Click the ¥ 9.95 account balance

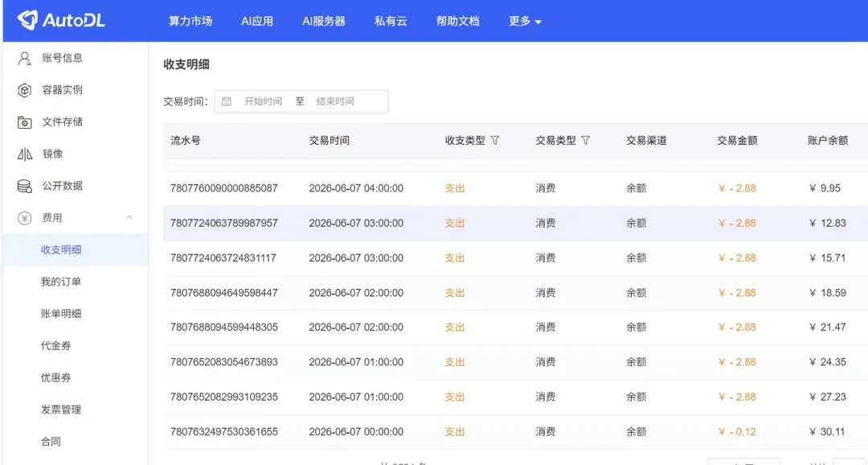(825, 188)
